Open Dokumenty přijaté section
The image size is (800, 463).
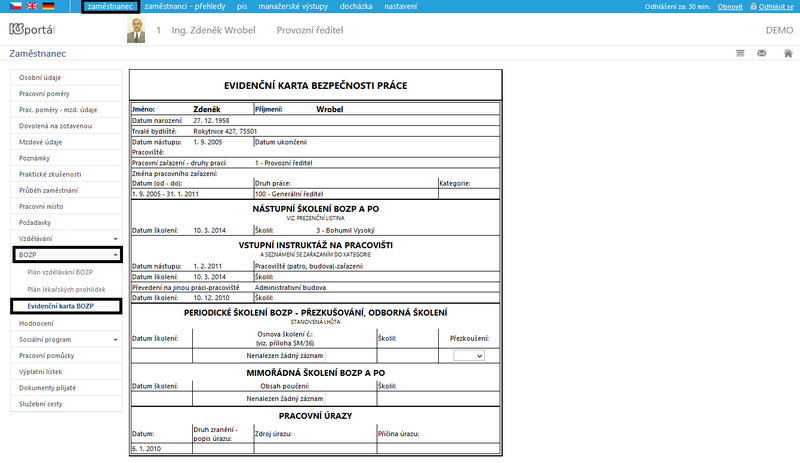66,388
